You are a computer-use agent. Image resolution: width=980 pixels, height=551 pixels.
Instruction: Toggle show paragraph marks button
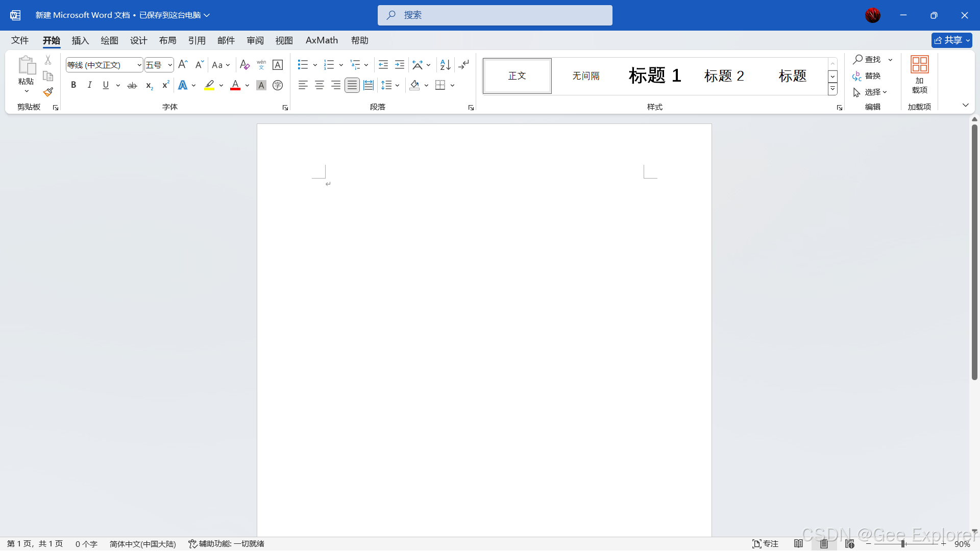(463, 65)
